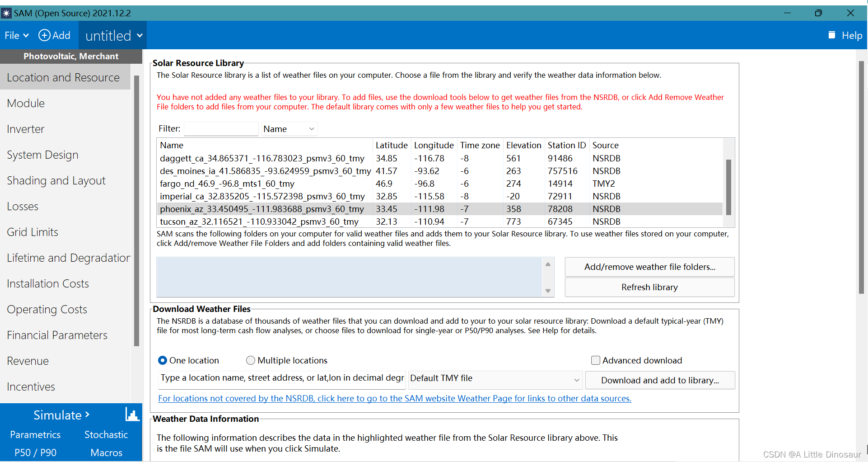Screen dimensions: 868x462
Task: Click the Time zone column header
Action: pos(480,145)
